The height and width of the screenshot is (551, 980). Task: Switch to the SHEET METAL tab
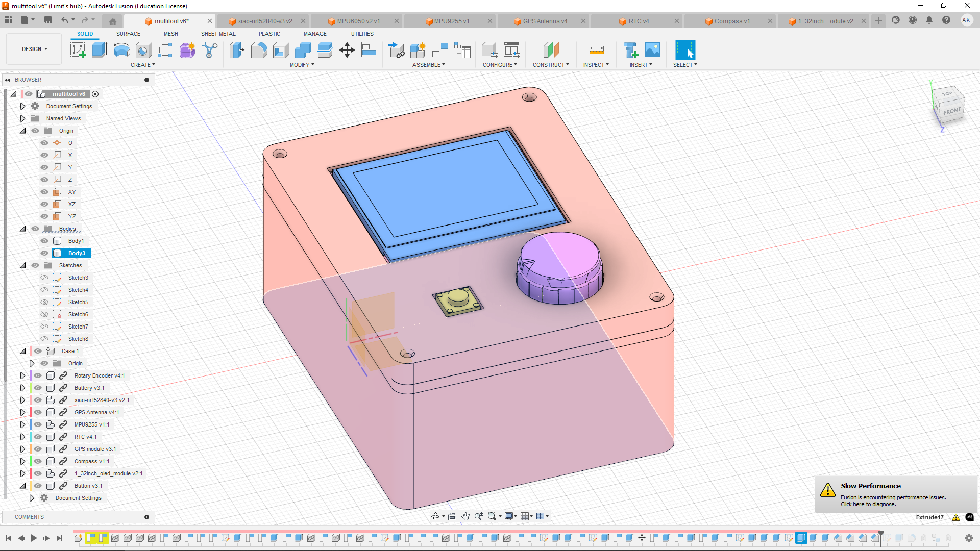(x=218, y=34)
